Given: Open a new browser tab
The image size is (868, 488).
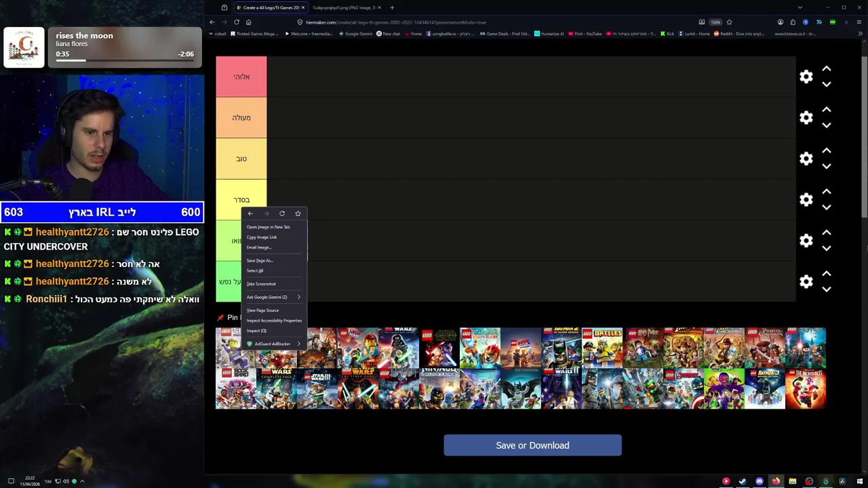Looking at the screenshot, I should point(391,7).
